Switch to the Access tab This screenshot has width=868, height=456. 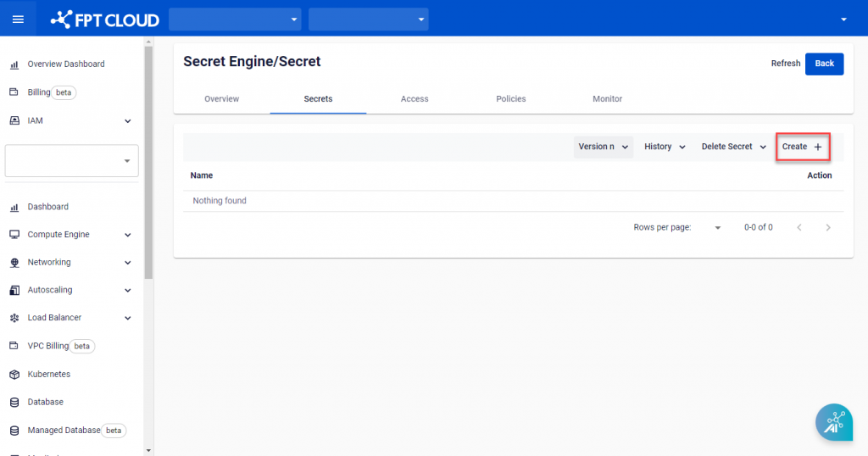point(415,99)
